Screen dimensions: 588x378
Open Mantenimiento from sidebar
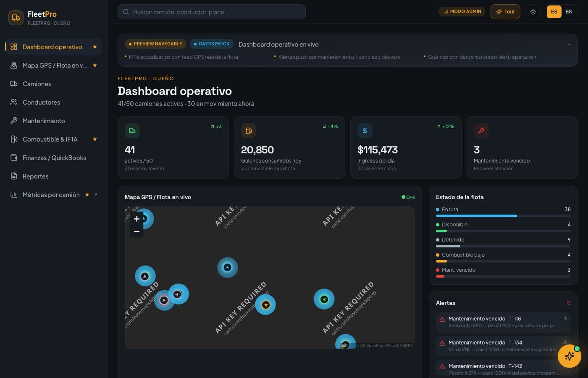tap(53, 121)
